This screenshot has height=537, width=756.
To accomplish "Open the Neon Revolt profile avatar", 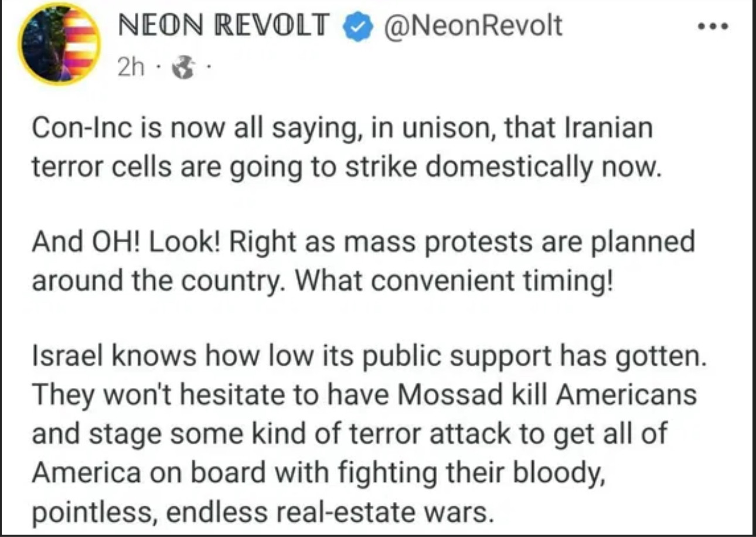I will (x=59, y=44).
